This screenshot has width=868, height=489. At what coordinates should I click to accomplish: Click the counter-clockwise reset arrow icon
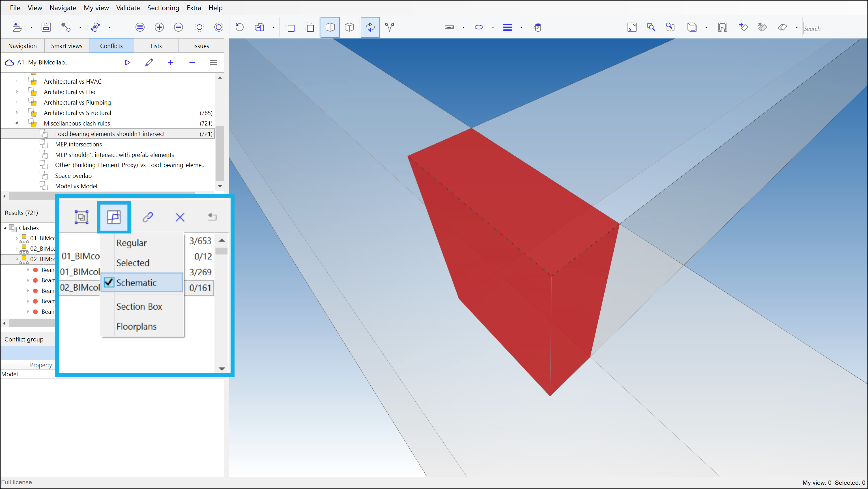[x=240, y=27]
